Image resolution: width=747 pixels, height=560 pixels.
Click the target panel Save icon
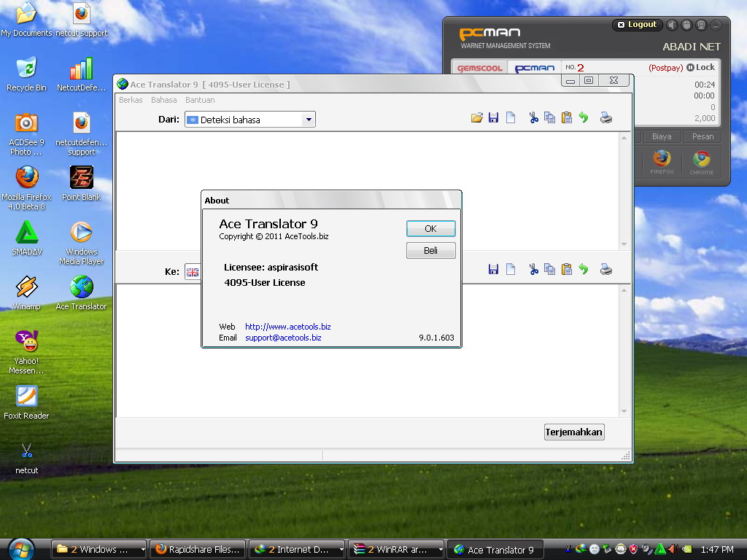point(494,270)
